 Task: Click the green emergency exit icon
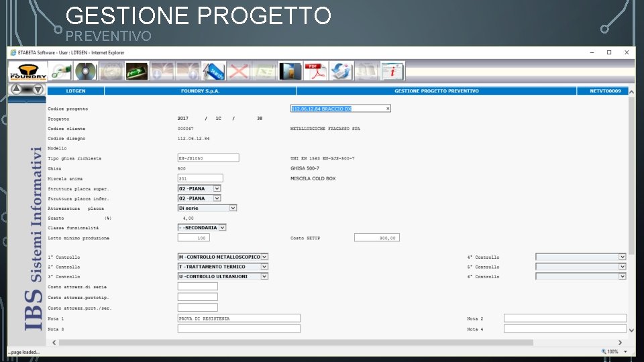pos(137,71)
